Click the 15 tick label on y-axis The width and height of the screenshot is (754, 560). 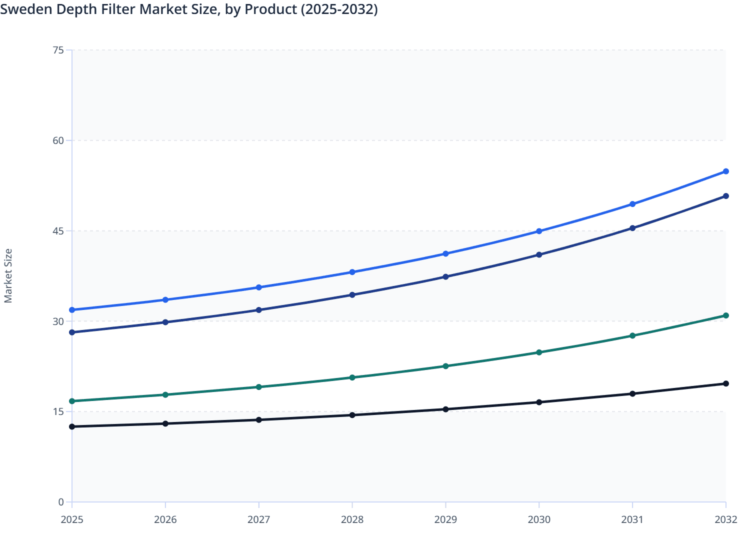tap(58, 411)
